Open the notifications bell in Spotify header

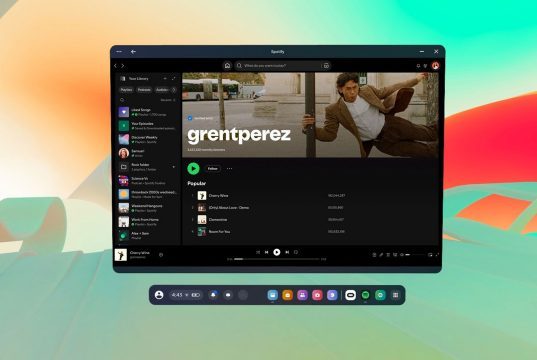pos(418,66)
